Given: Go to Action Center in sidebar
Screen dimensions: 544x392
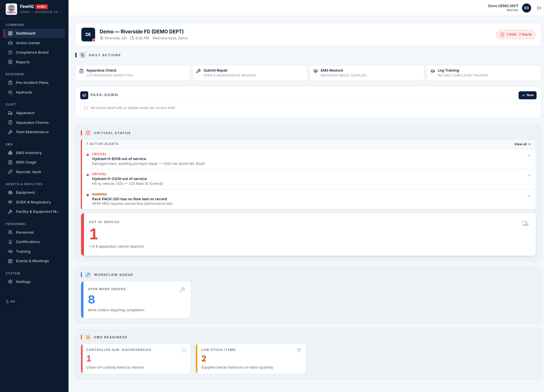Looking at the screenshot, I should tap(34, 43).
